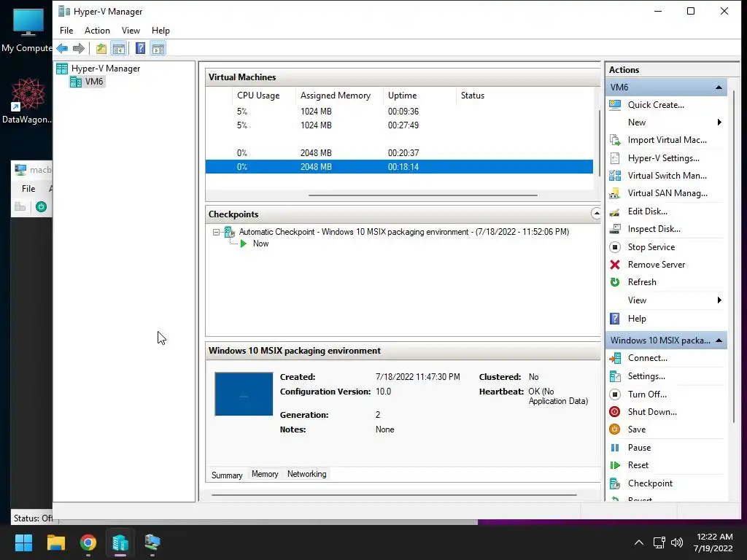Click the Hyper-V Manager taskbar icon

120,542
